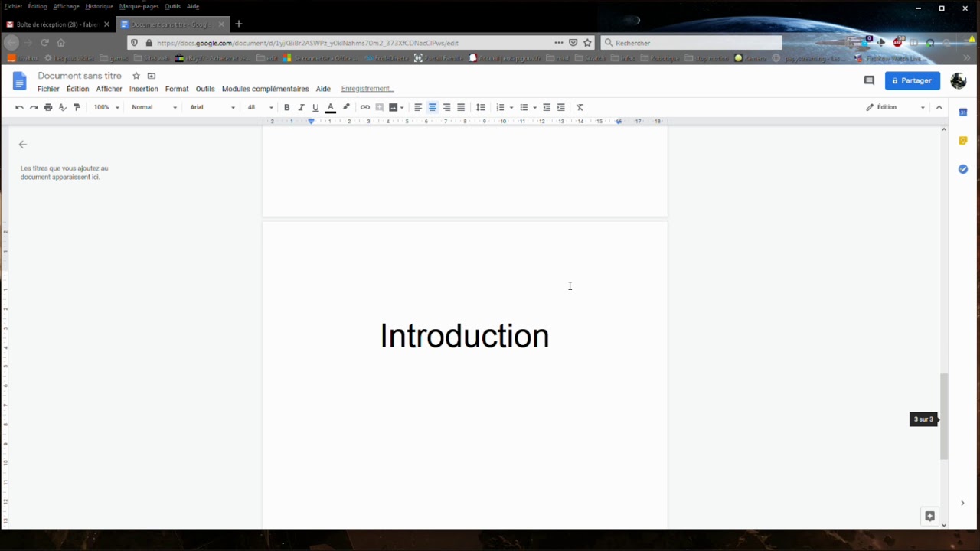Open Google Keep side panel icon
This screenshot has height=551, width=980.
pos(963,141)
